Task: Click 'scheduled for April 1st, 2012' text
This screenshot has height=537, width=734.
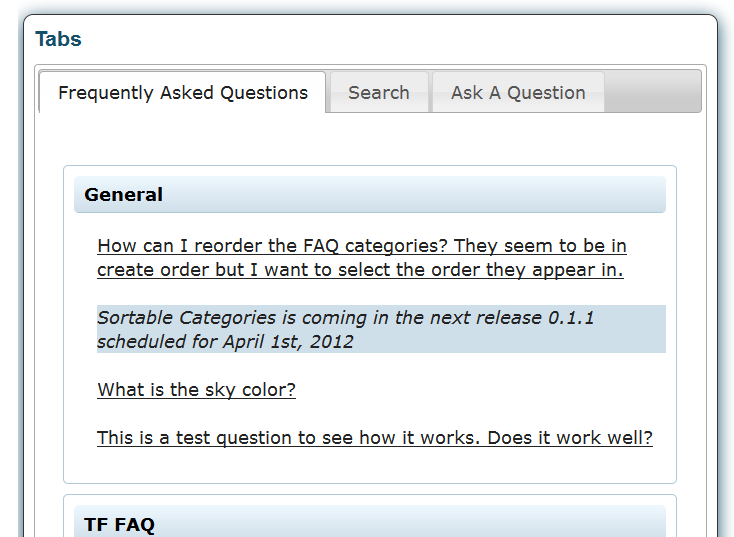Action: [x=225, y=342]
